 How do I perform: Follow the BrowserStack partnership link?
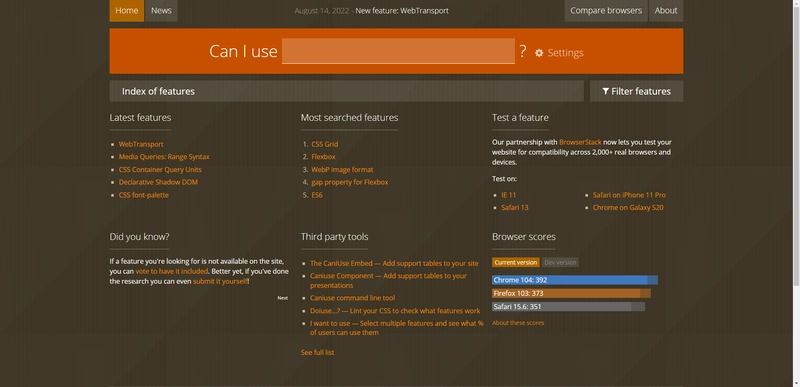pos(580,142)
